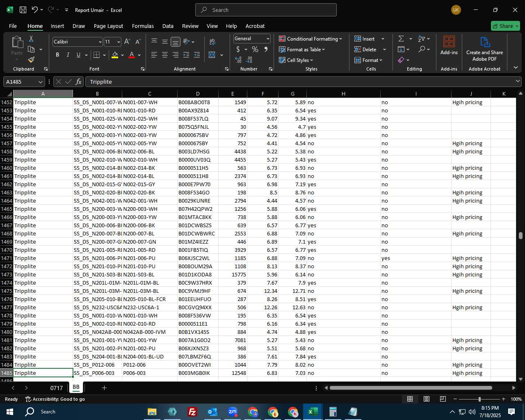Toggle Align Left

click(x=154, y=55)
